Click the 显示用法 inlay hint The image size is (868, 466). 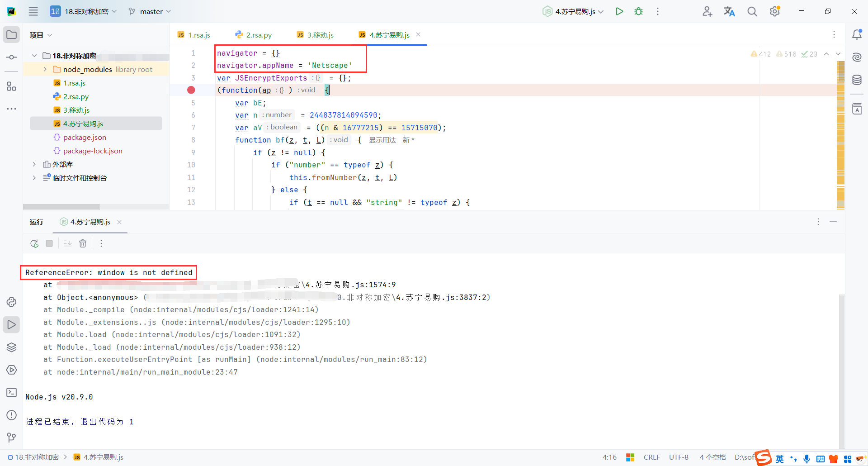coord(382,140)
